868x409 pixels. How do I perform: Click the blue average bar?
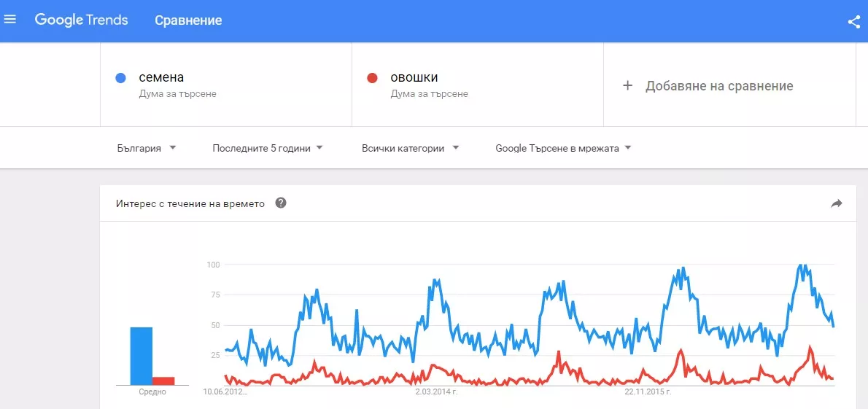click(142, 356)
